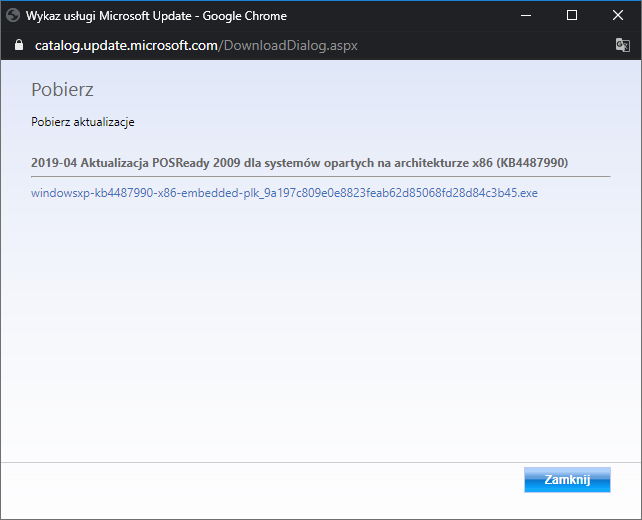Click the Zamknij button
The image size is (642, 520).
(567, 479)
